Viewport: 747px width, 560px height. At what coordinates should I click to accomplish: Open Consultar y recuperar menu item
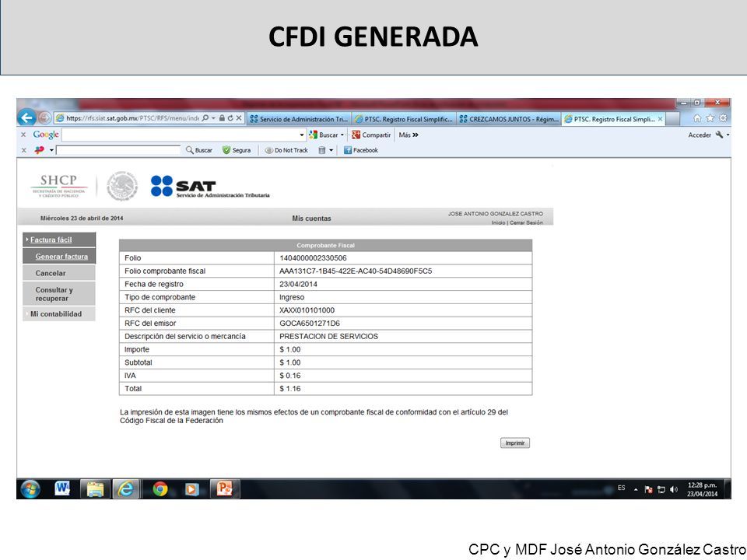tap(59, 294)
